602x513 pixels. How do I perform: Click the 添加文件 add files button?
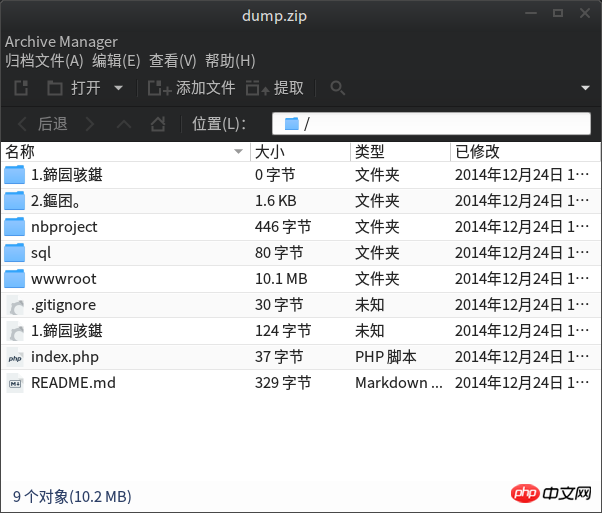(x=191, y=88)
